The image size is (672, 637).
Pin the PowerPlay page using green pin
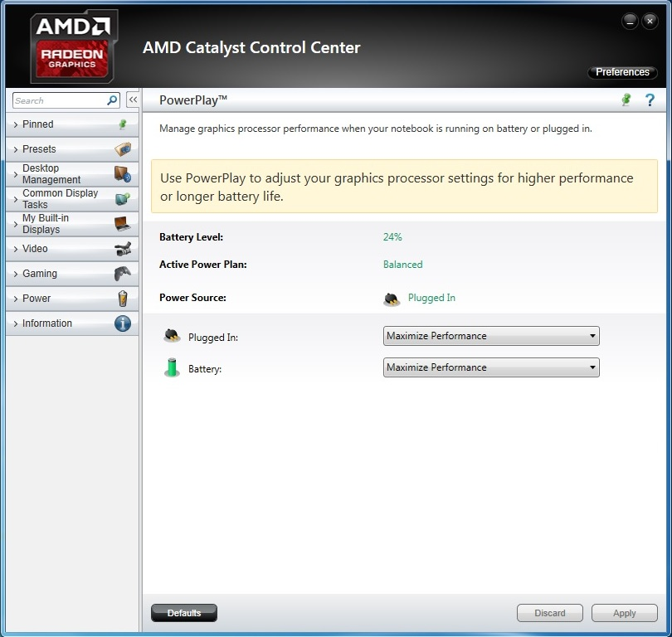click(626, 100)
